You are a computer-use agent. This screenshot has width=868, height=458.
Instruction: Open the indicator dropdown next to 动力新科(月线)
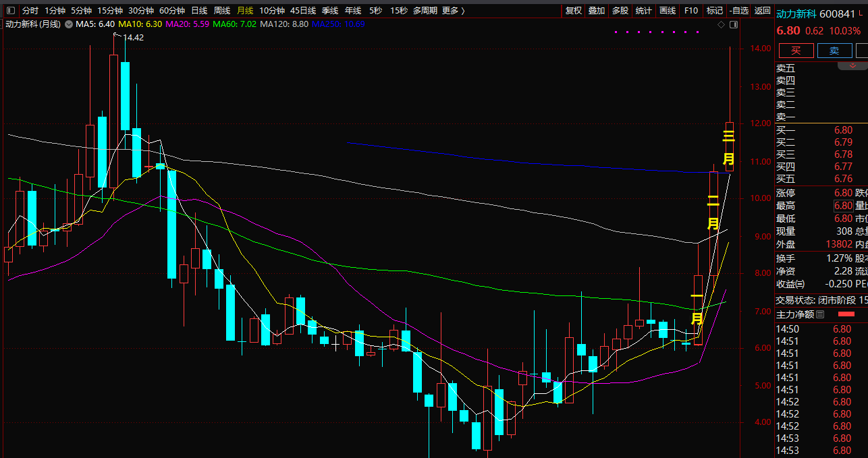click(69, 24)
